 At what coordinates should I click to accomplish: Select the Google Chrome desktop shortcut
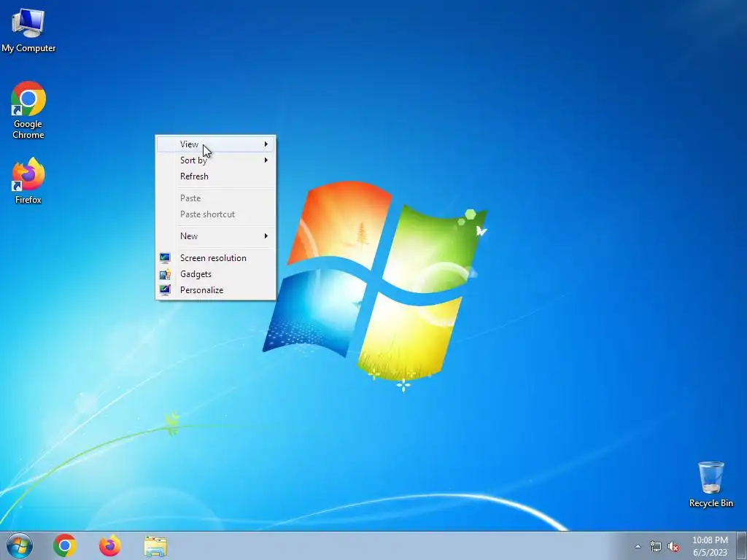tap(28, 111)
